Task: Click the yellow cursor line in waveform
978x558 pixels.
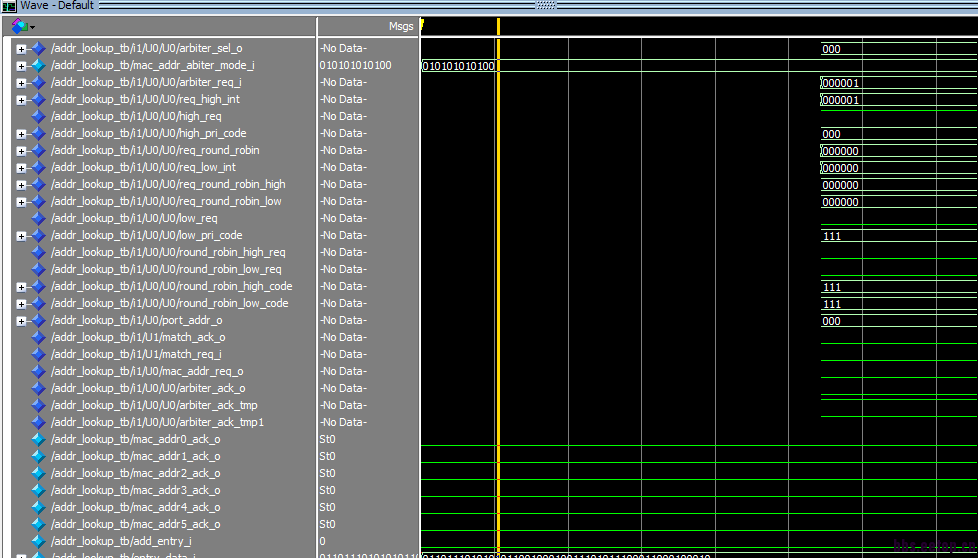Action: 498,250
